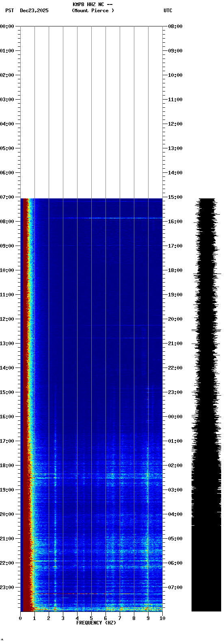Screen dimensions: 224x644
Task: Click the 23:00 PST time tick label
Action: click(7, 587)
